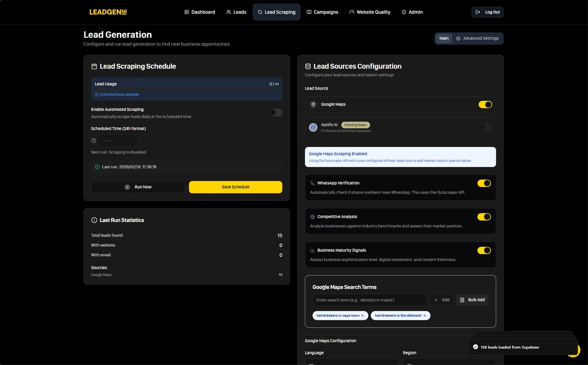Click the 'Google Maps Configuration' heading
Viewport: 588px width, 365px height.
point(330,341)
